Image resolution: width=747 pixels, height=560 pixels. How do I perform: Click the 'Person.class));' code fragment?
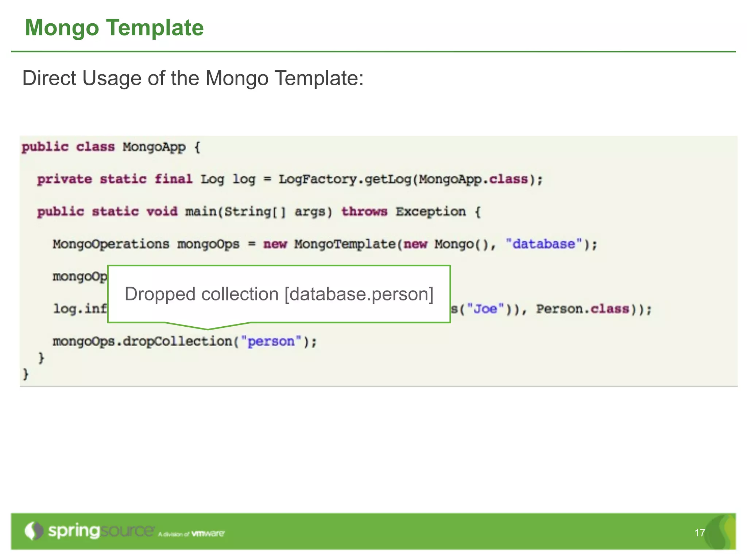594,309
